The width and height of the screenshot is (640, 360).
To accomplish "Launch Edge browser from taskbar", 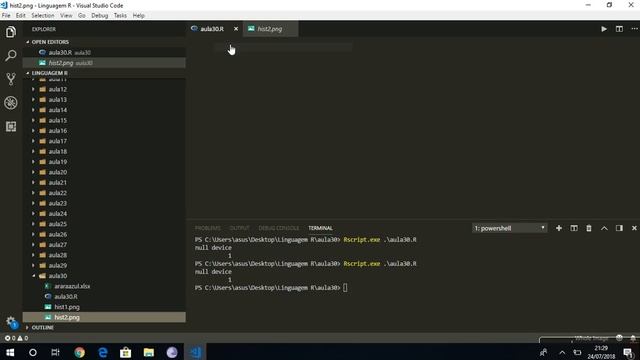I will [x=102, y=352].
